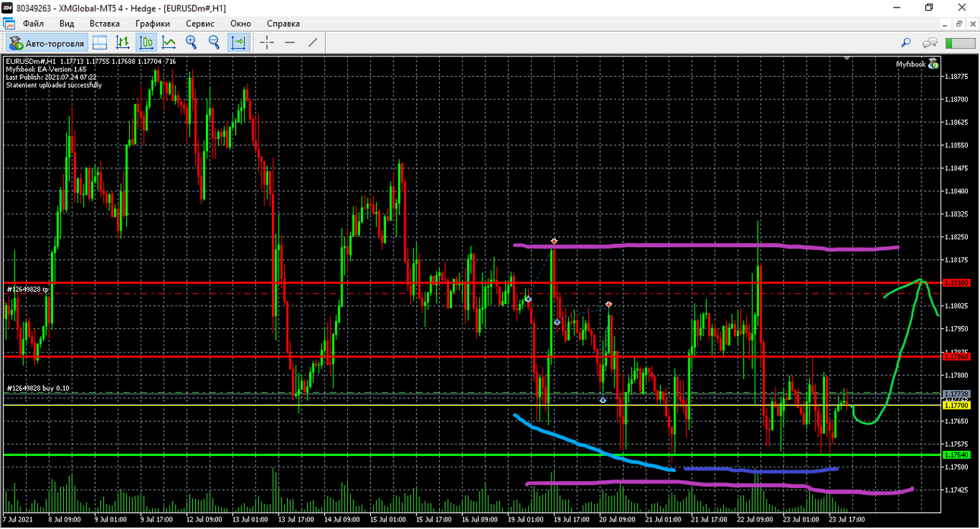Image resolution: width=980 pixels, height=529 pixels.
Task: Click the table-layout icon beside Авто-торговля
Action: coord(100,43)
